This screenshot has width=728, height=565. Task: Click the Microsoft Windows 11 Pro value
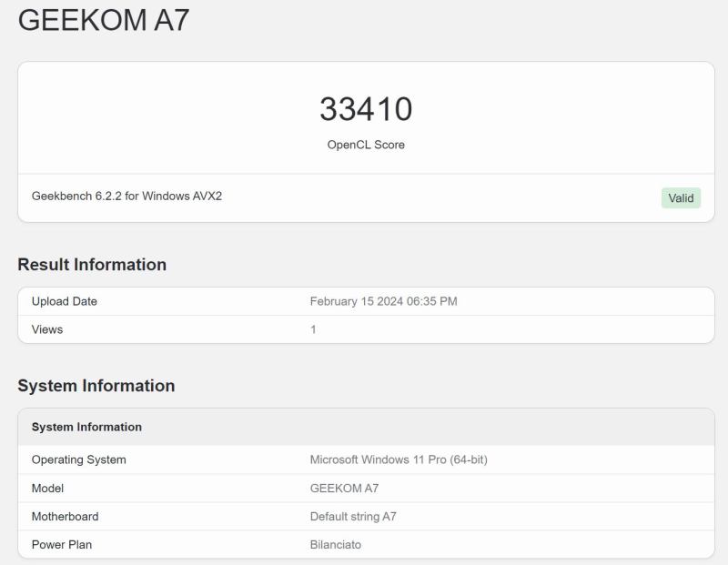[399, 459]
